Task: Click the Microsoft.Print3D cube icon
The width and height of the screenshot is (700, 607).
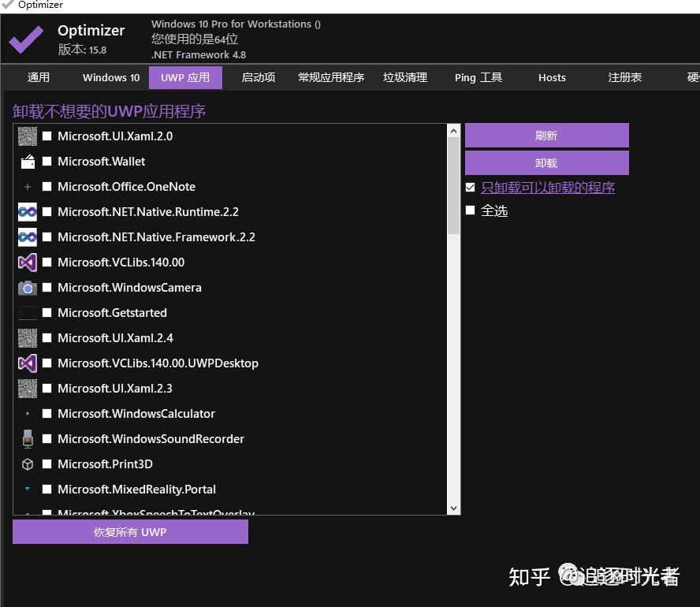Action: pyautogui.click(x=28, y=464)
